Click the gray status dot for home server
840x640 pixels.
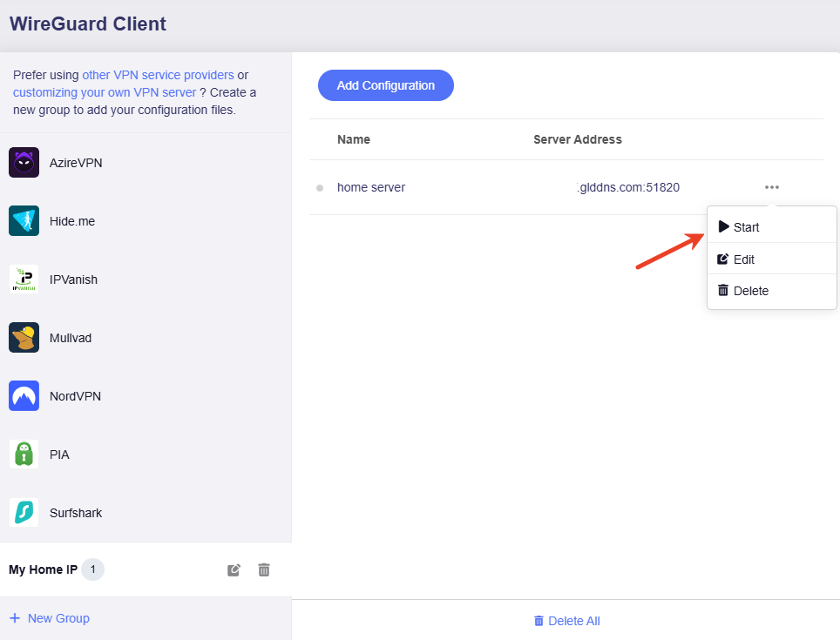coord(320,188)
